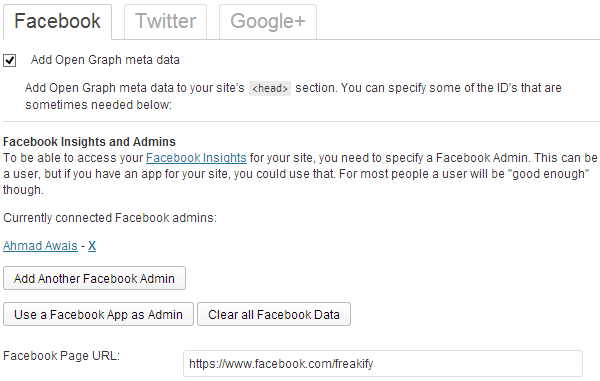This screenshot has width=600, height=381.
Task: Switch to the Twitter tab
Action: click(x=165, y=22)
